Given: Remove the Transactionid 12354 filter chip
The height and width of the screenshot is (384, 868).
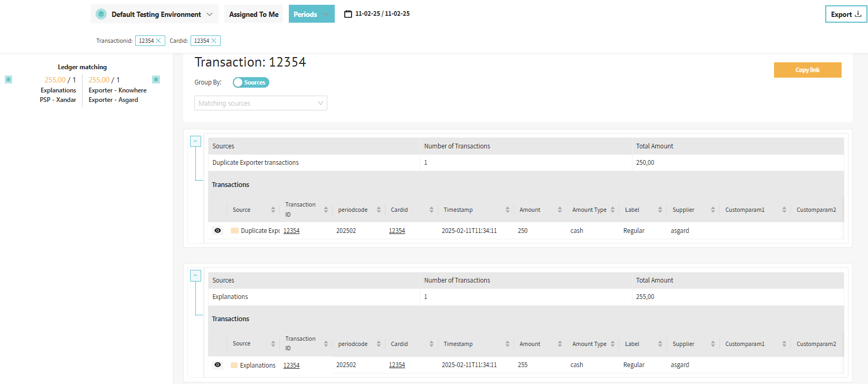Looking at the screenshot, I should (x=158, y=41).
